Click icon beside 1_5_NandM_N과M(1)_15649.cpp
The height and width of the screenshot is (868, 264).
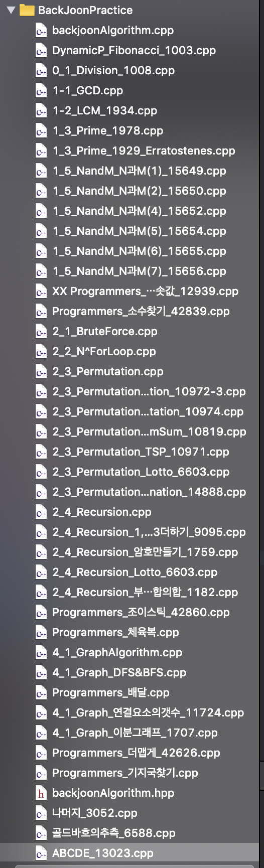41,171
